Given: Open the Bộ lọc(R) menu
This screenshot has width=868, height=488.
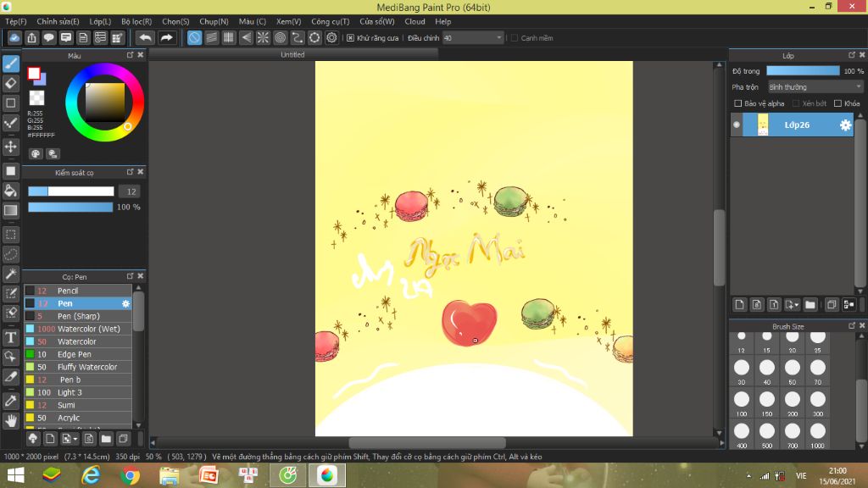Looking at the screenshot, I should (136, 21).
